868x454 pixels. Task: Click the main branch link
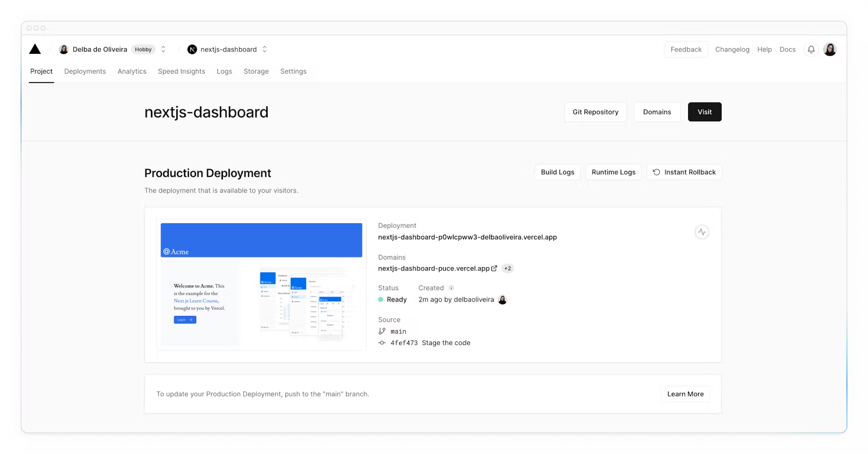(x=398, y=331)
